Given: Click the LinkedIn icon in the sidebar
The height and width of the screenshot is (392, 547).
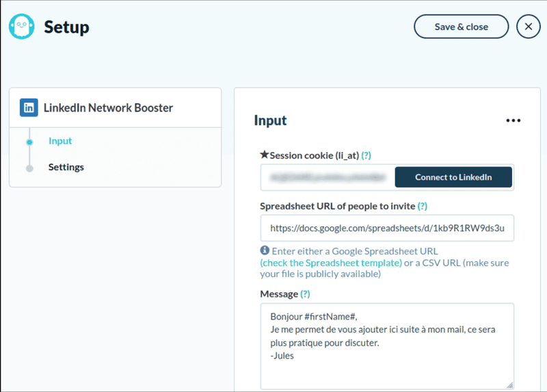Looking at the screenshot, I should (x=29, y=107).
